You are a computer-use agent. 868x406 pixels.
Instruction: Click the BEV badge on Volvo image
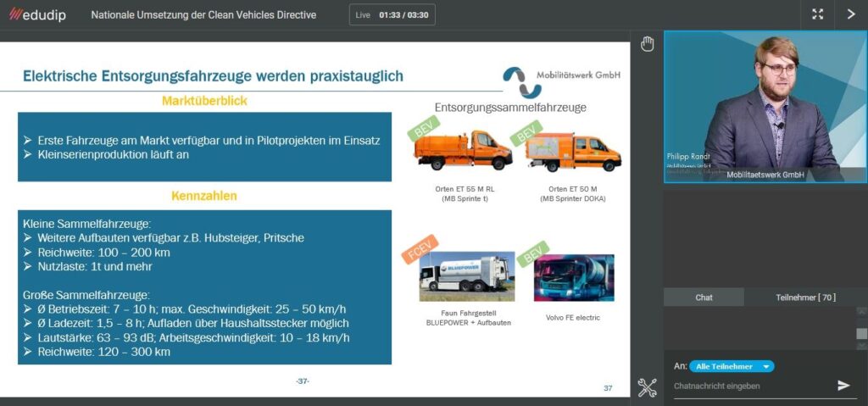pos(532,253)
